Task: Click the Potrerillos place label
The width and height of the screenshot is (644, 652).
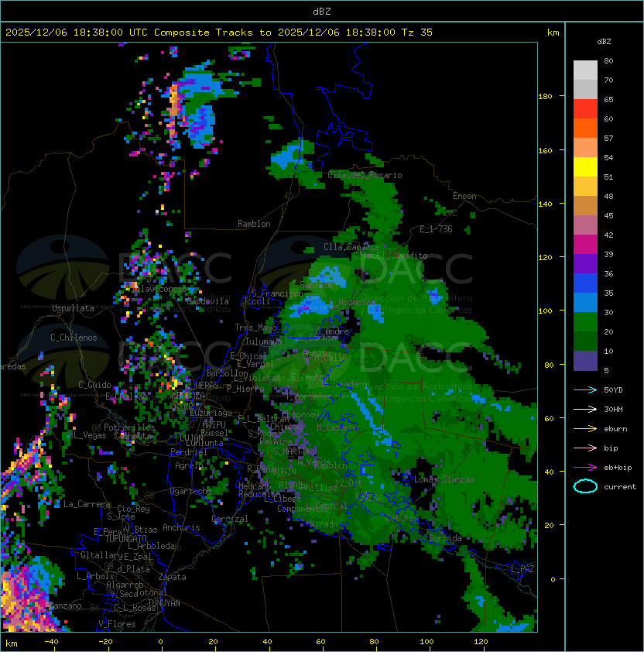Action: (x=129, y=427)
